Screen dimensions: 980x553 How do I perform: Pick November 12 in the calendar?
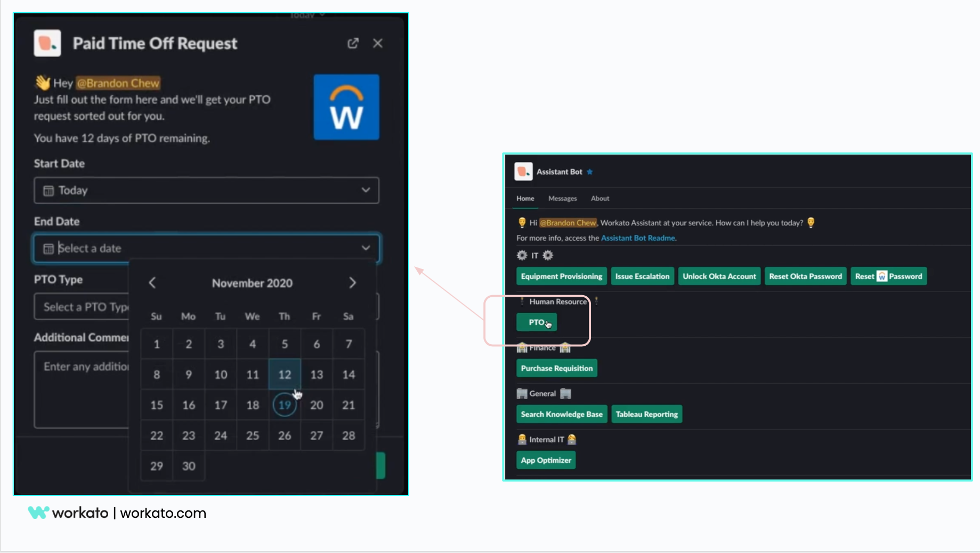[x=285, y=375]
